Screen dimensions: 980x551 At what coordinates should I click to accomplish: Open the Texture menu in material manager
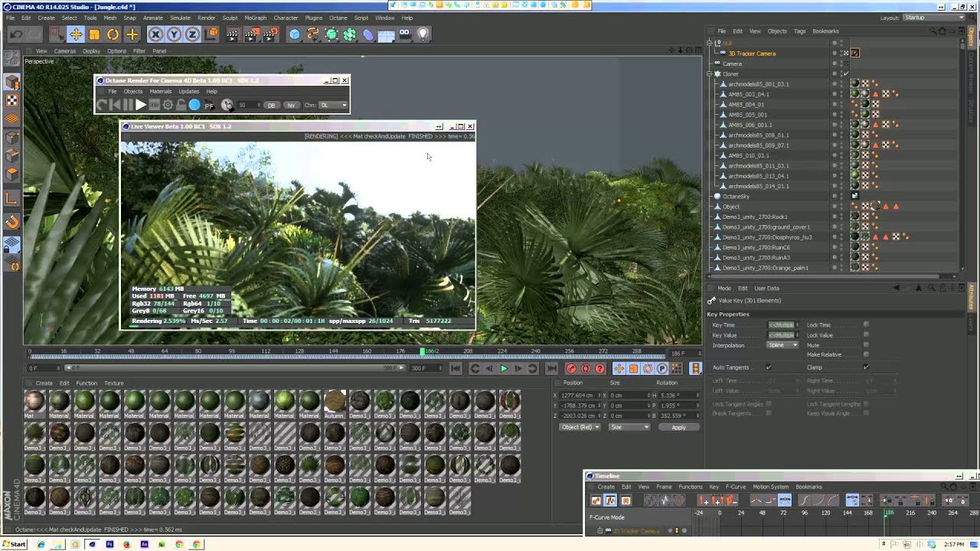pos(114,383)
